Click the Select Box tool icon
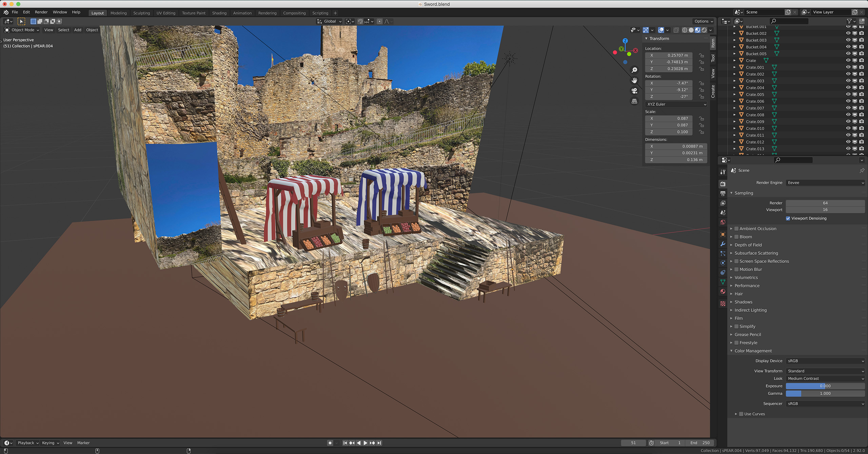The width and height of the screenshot is (868, 454). pyautogui.click(x=21, y=21)
